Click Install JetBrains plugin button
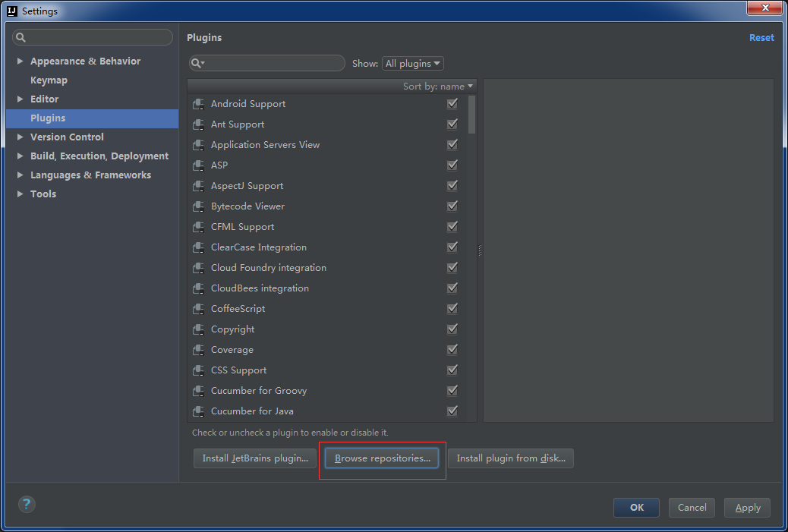Viewport: 788px width, 532px height. pyautogui.click(x=255, y=458)
